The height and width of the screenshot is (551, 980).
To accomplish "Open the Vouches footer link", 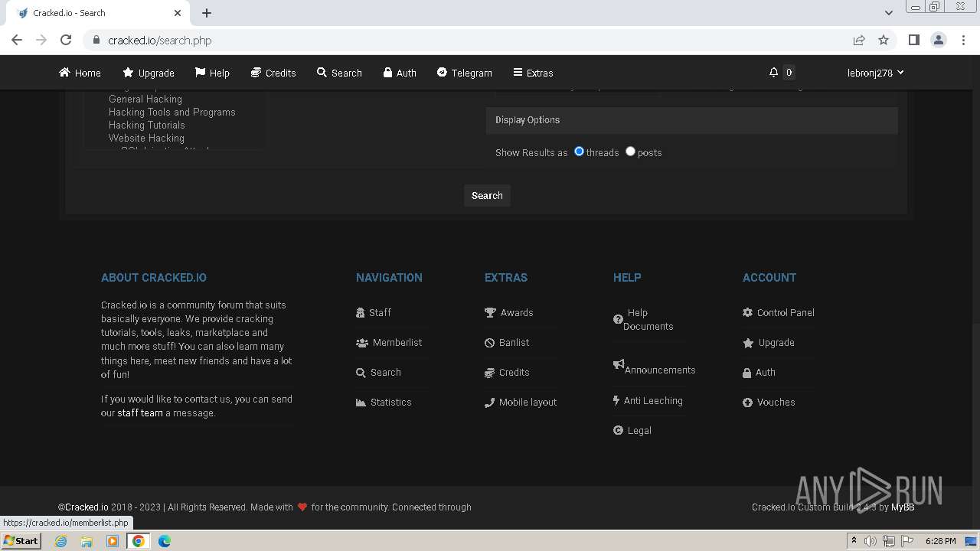I will tap(769, 402).
